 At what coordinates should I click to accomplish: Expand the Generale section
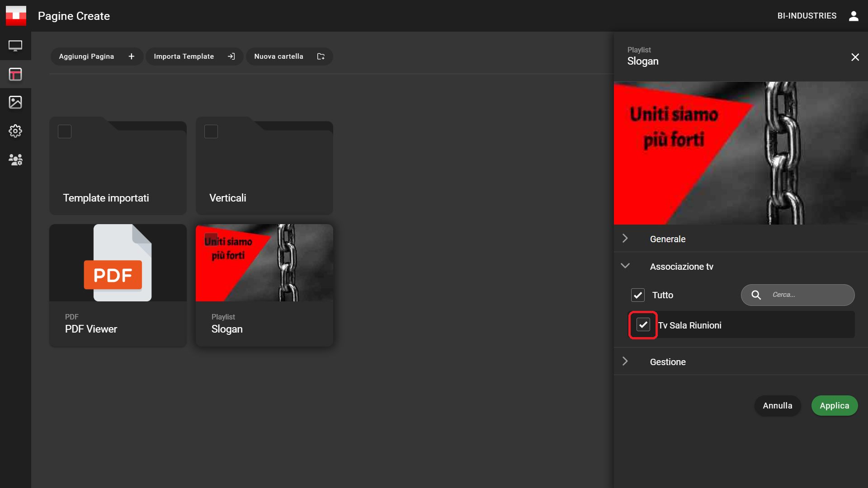point(668,239)
